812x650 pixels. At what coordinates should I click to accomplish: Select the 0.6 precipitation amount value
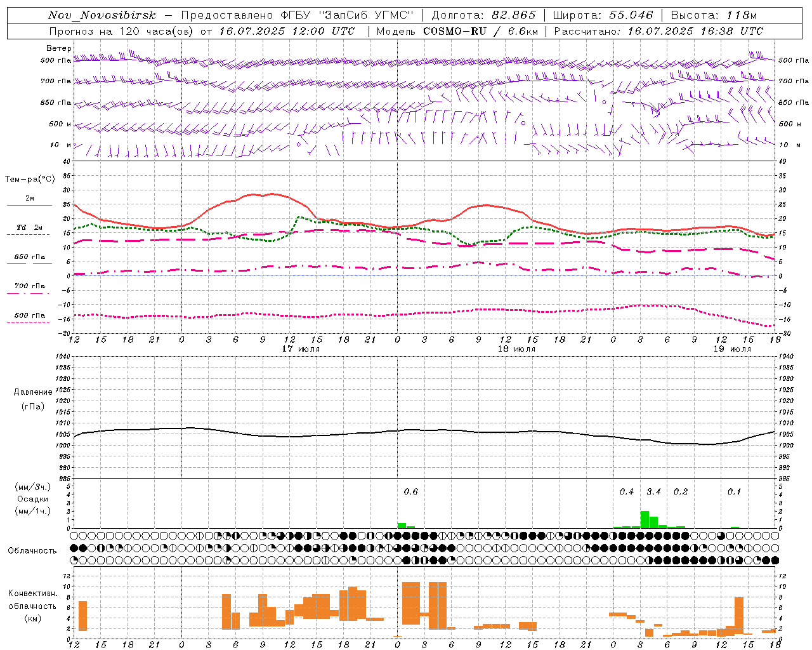click(411, 492)
